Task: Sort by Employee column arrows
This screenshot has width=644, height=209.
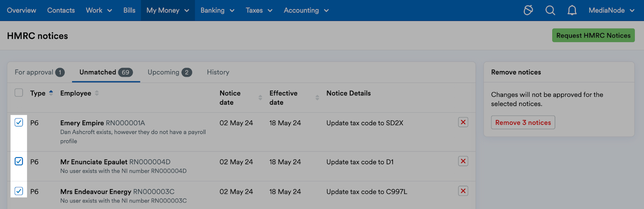Action: (x=97, y=93)
